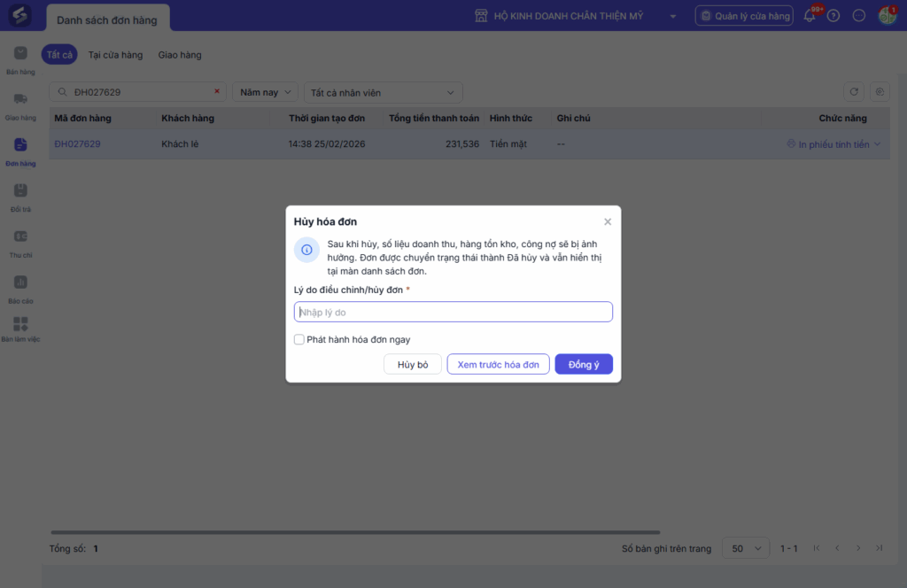This screenshot has width=907, height=588.
Task: Open the Đổi trả sidebar icon
Action: (20, 190)
